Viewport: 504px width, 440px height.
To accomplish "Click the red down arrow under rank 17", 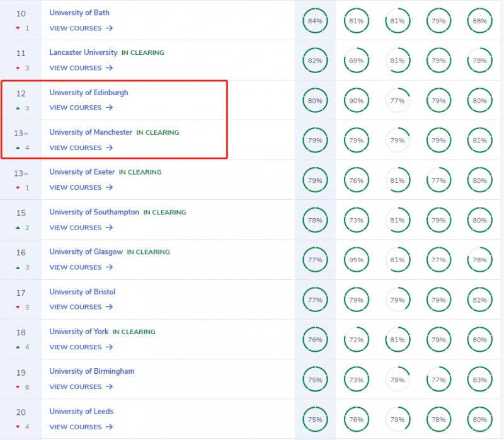I will click(18, 308).
